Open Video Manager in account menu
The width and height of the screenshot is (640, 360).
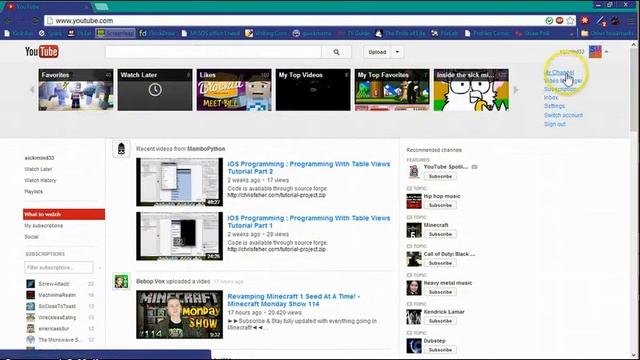pyautogui.click(x=563, y=81)
